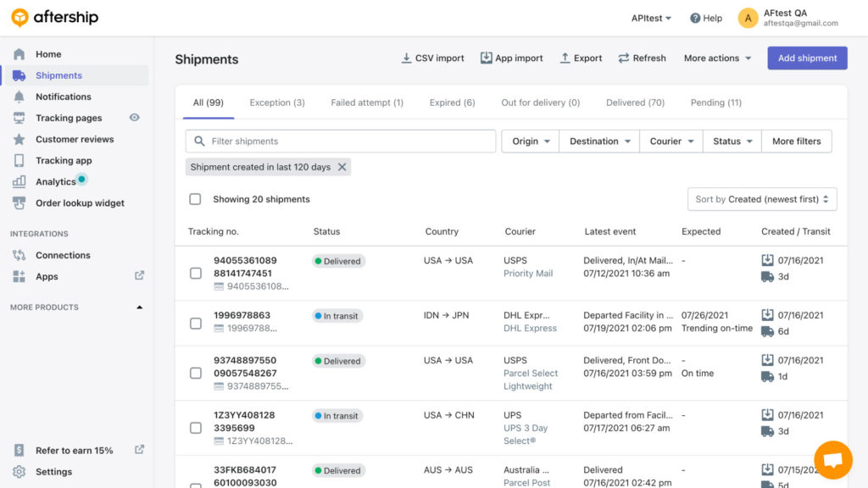This screenshot has height=488, width=868.
Task: Open the APItest account dropdown
Action: point(651,19)
